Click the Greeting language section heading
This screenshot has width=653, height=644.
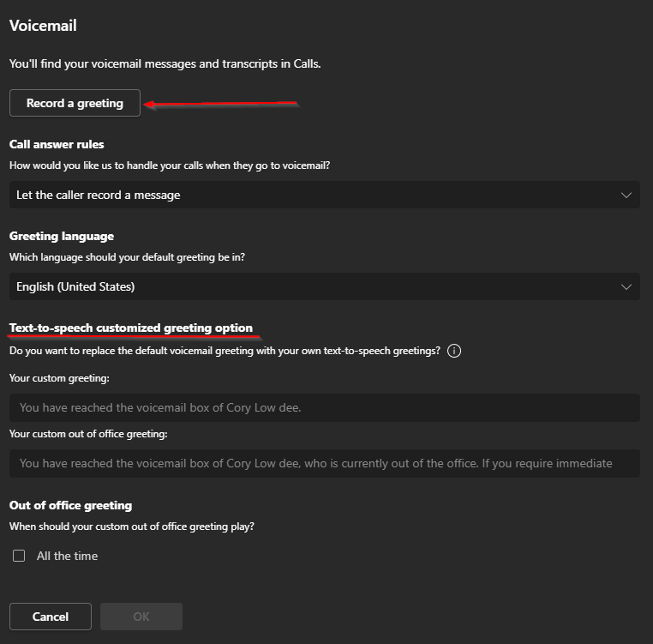point(62,236)
